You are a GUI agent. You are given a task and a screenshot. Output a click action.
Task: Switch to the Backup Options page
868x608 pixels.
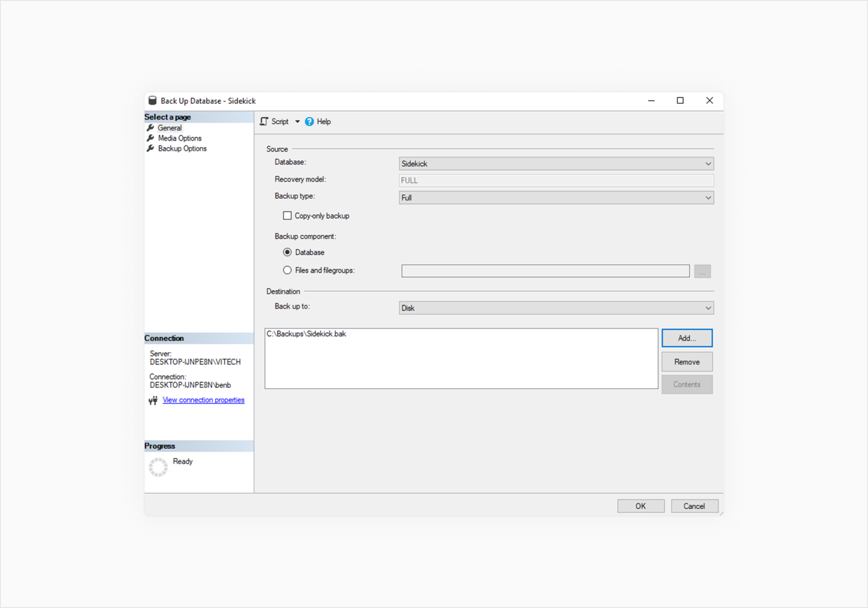[x=182, y=149]
